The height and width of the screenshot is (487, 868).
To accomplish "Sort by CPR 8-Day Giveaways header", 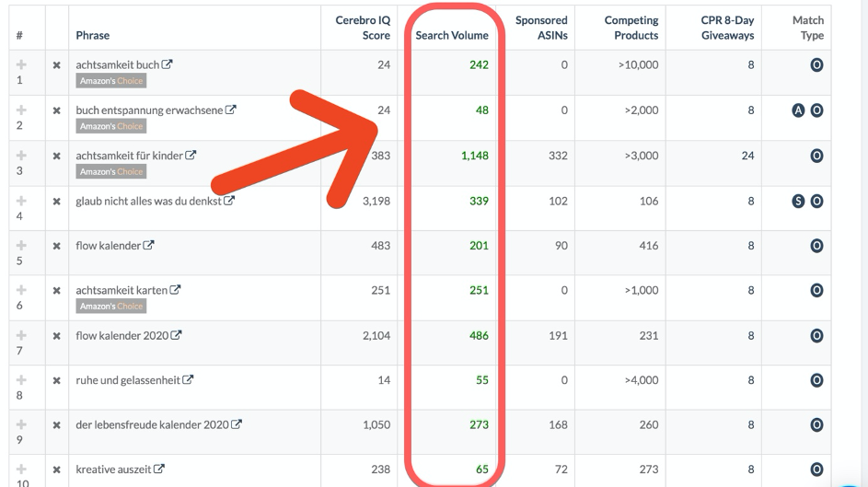I will [727, 28].
